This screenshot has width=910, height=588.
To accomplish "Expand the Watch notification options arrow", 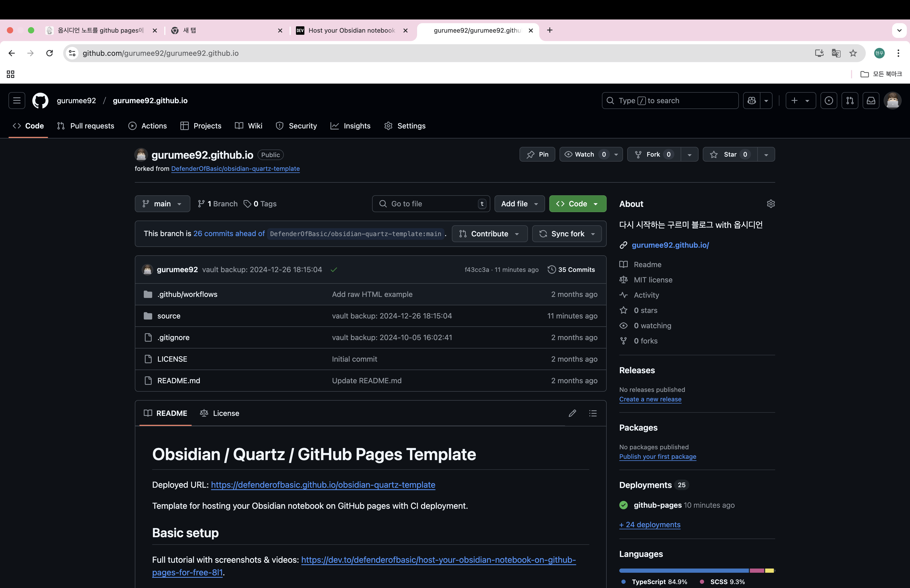I will click(x=616, y=154).
